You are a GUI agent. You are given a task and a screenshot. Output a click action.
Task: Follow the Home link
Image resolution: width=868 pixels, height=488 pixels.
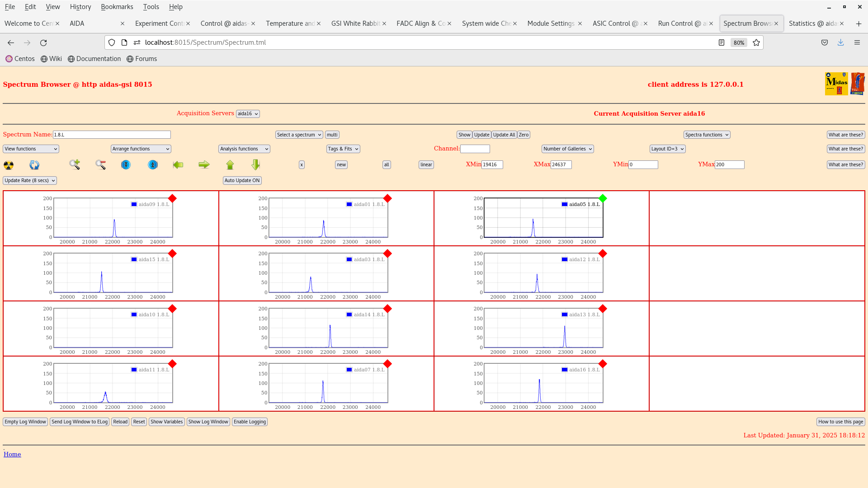click(12, 454)
